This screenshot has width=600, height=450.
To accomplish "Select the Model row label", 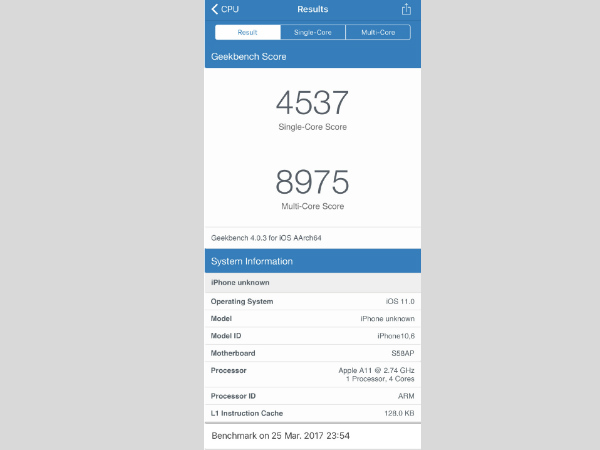I will [x=221, y=318].
